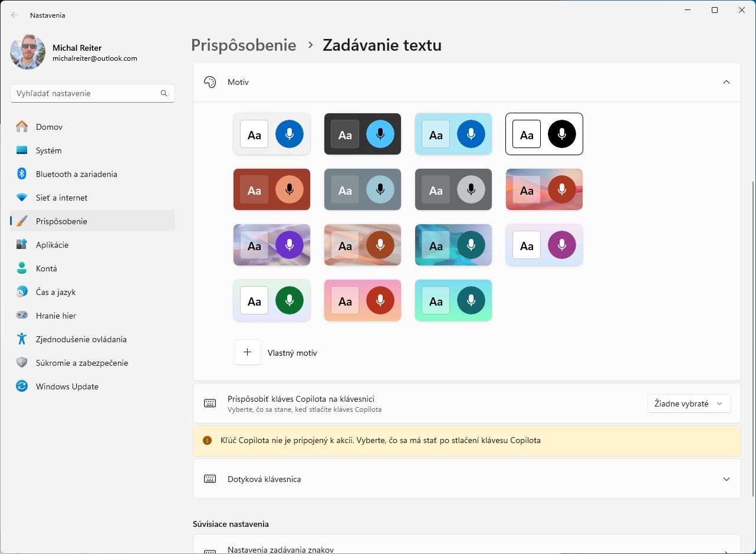Click the Aplikácie sidebar icon

[22, 245]
